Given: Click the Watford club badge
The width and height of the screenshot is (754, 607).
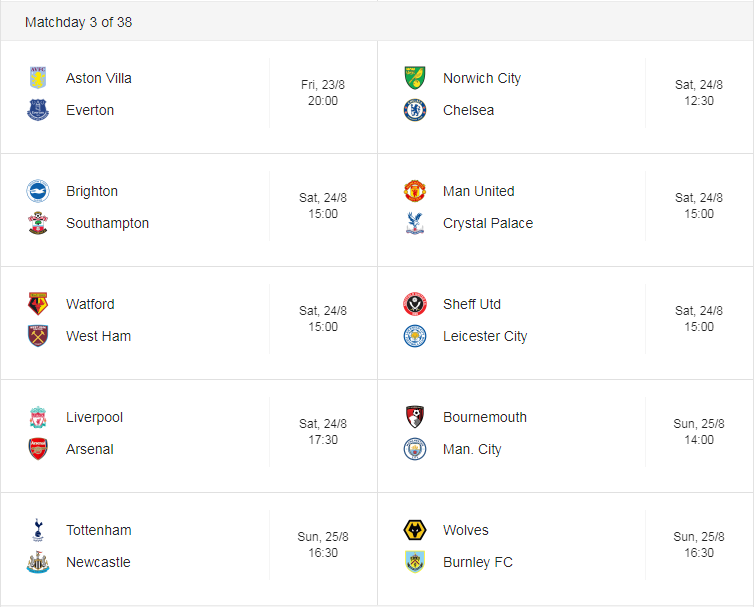Looking at the screenshot, I should (38, 304).
